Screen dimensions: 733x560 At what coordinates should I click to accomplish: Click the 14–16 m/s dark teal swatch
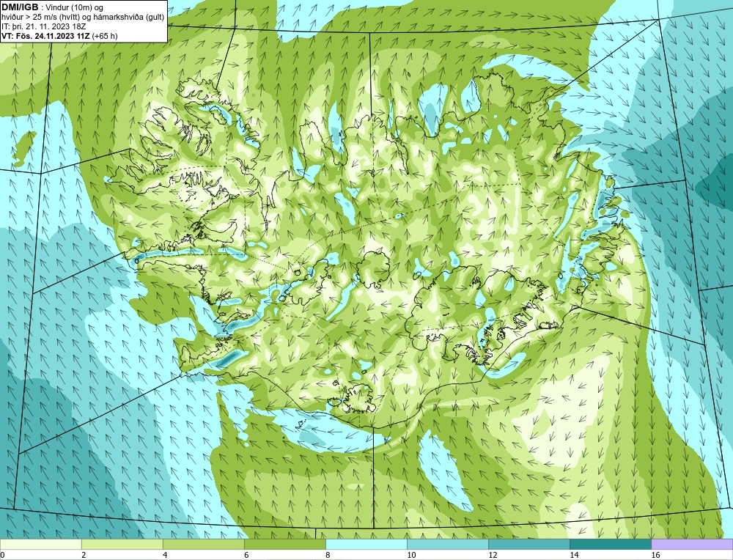coord(610,544)
